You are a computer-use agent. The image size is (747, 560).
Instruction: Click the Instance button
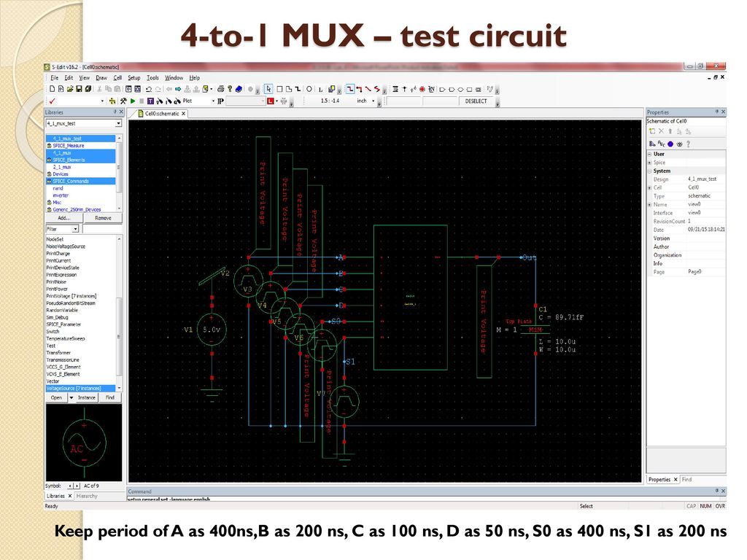tap(86, 397)
